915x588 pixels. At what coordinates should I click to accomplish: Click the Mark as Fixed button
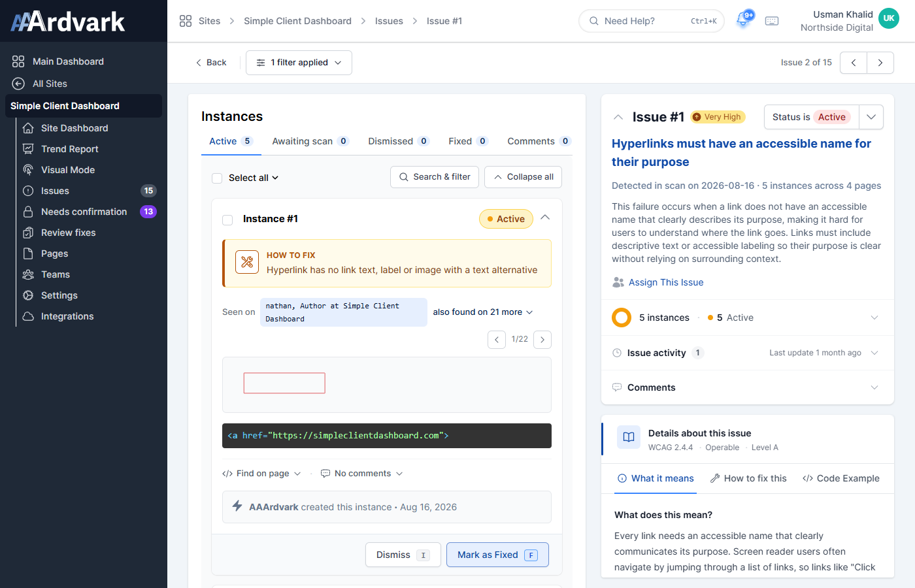coord(497,555)
